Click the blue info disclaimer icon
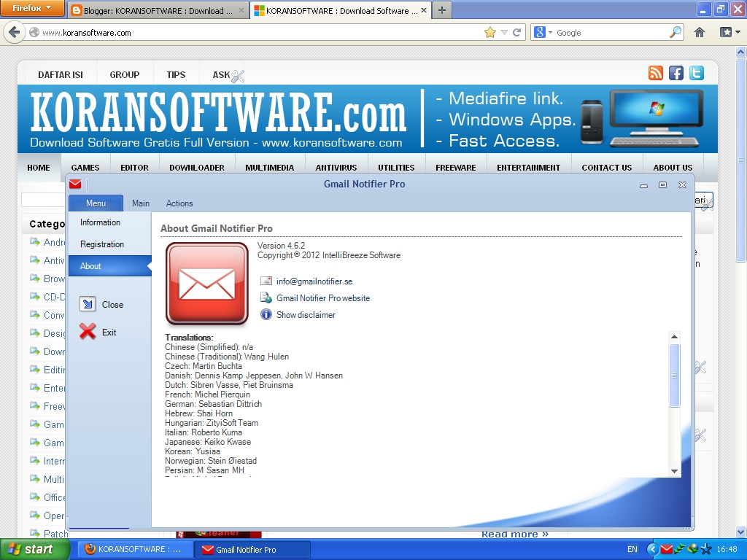 pos(266,314)
